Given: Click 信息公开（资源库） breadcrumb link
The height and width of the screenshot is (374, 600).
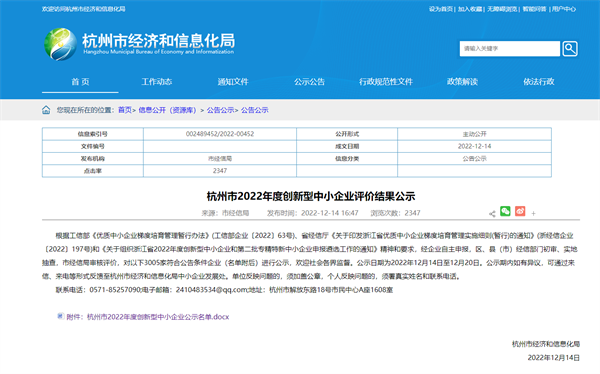Looking at the screenshot, I should point(167,110).
